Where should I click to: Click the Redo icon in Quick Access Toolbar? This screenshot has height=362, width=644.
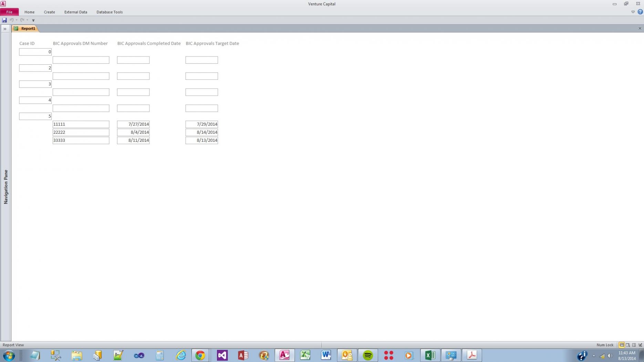click(22, 20)
